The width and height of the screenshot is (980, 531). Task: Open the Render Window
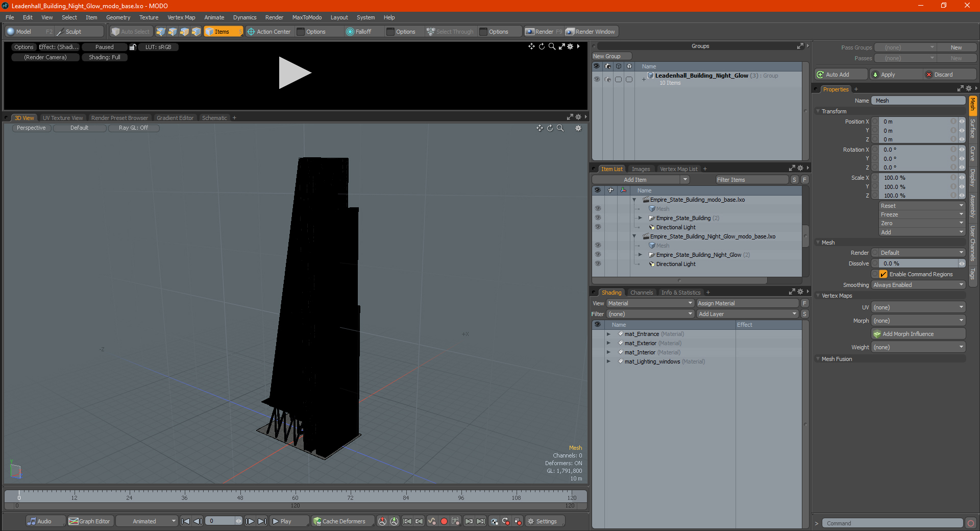point(592,32)
